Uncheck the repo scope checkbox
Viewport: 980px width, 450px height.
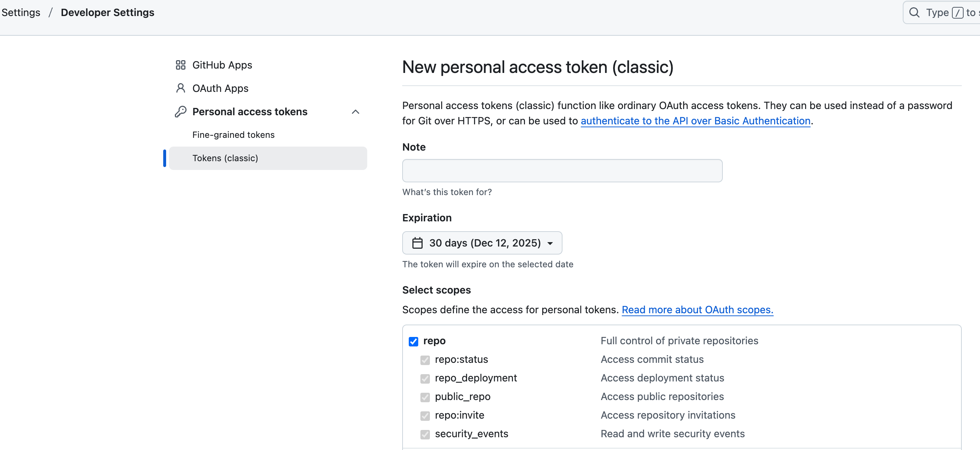coord(413,341)
